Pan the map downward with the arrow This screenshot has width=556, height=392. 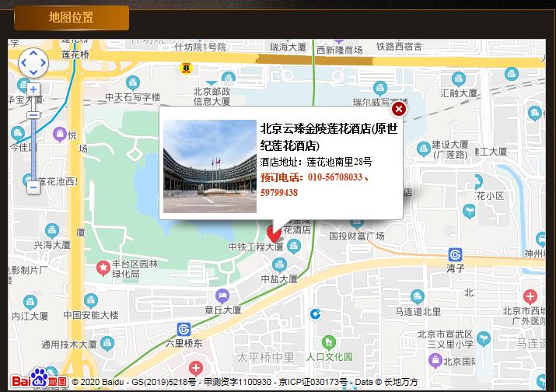tap(33, 72)
